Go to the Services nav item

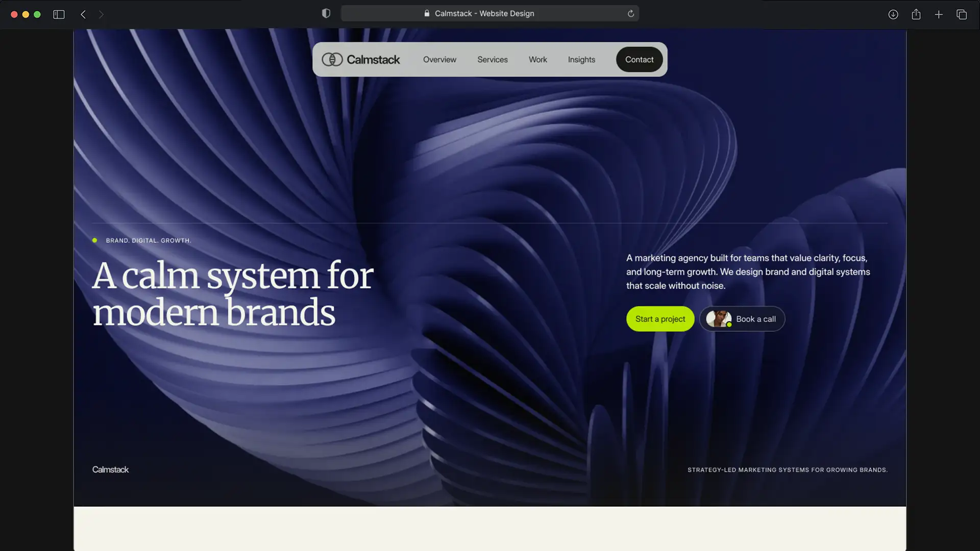[x=493, y=60]
